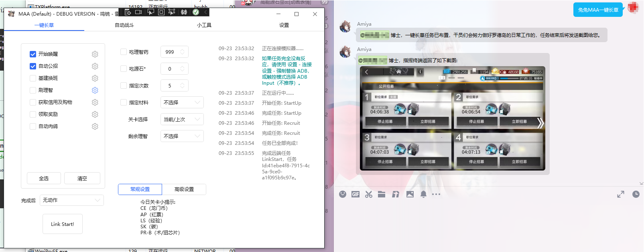Collapse the debug toolbar with its chevron
644x252 pixels.
(x=205, y=12)
